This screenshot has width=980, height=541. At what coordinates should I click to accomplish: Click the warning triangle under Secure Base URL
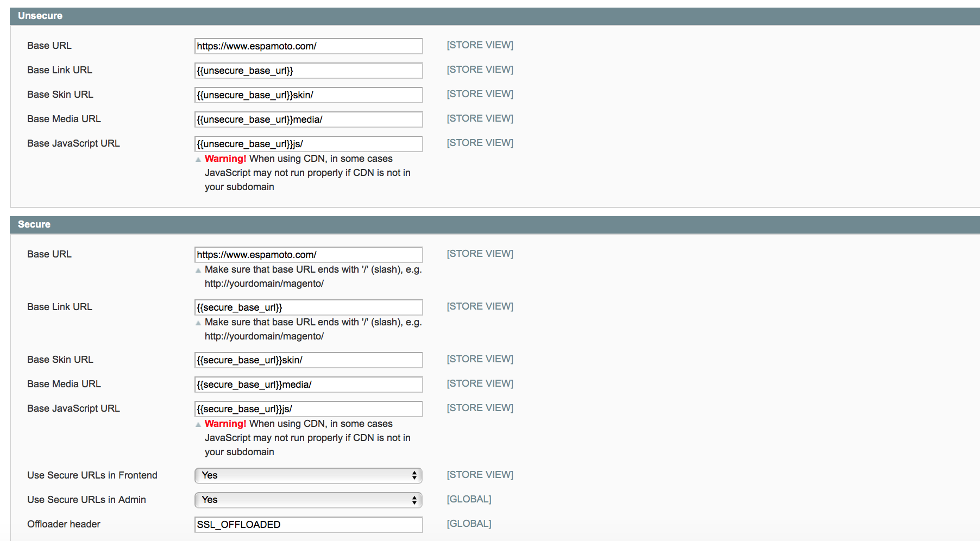pos(198,269)
